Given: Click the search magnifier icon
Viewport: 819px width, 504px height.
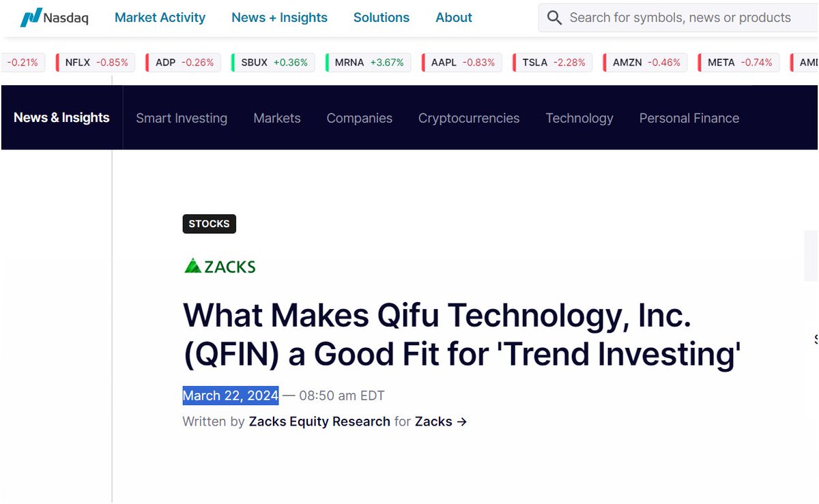Looking at the screenshot, I should [x=555, y=18].
